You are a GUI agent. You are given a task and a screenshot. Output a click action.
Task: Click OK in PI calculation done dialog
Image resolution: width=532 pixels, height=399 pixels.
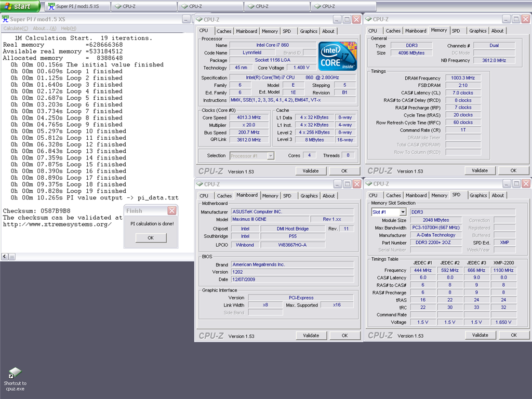[151, 237]
